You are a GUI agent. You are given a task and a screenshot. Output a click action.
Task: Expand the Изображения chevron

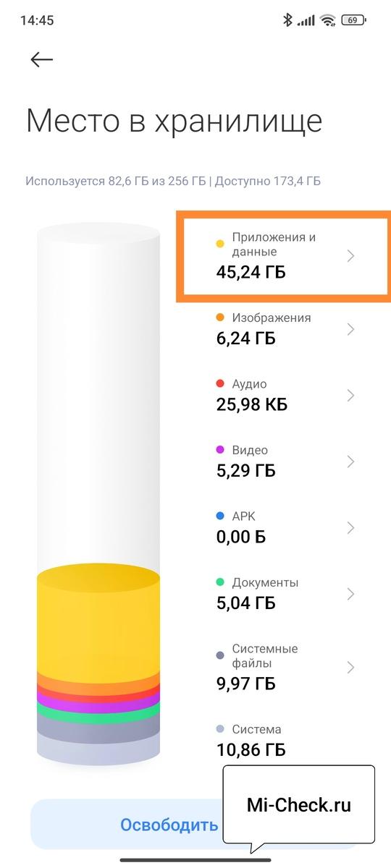[351, 329]
